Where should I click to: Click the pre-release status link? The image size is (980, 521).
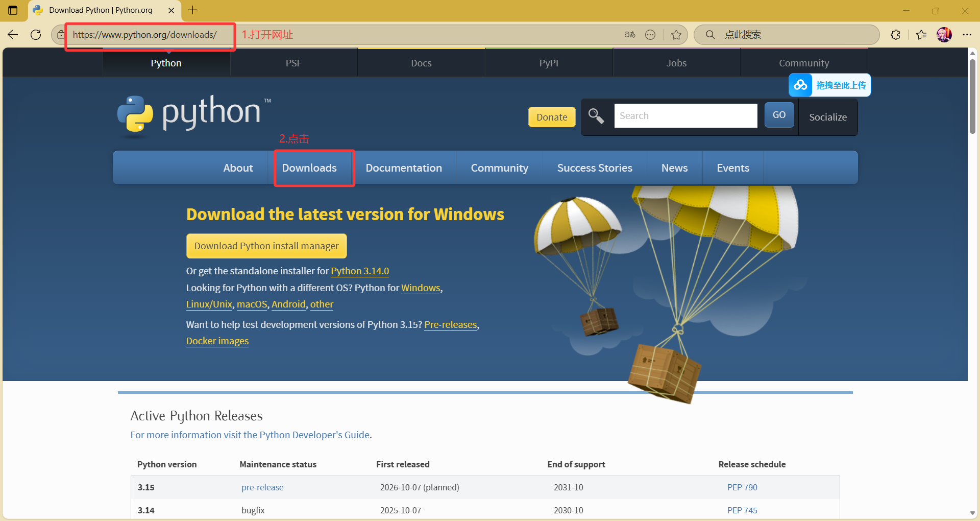262,487
